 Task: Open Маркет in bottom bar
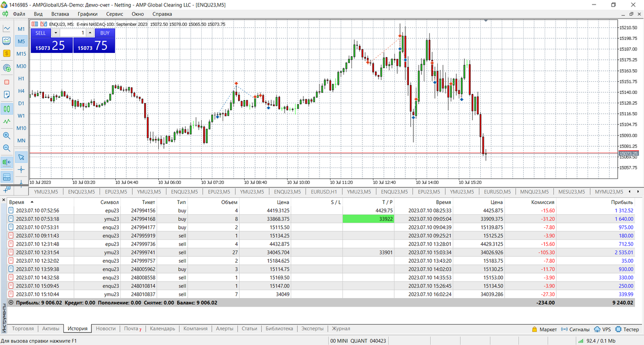[544, 329]
